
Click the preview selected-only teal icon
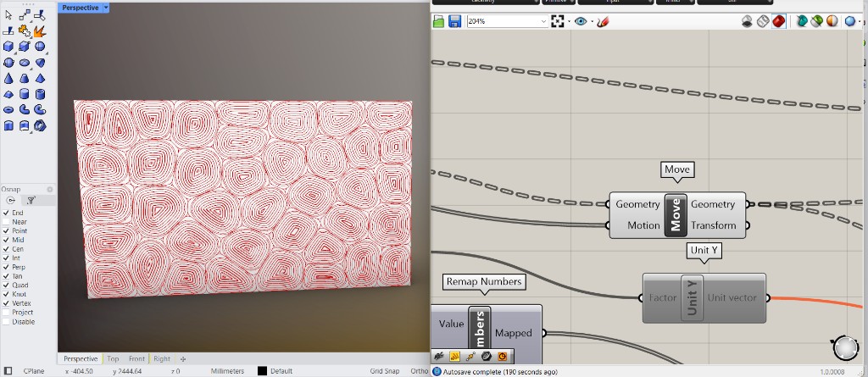(802, 21)
